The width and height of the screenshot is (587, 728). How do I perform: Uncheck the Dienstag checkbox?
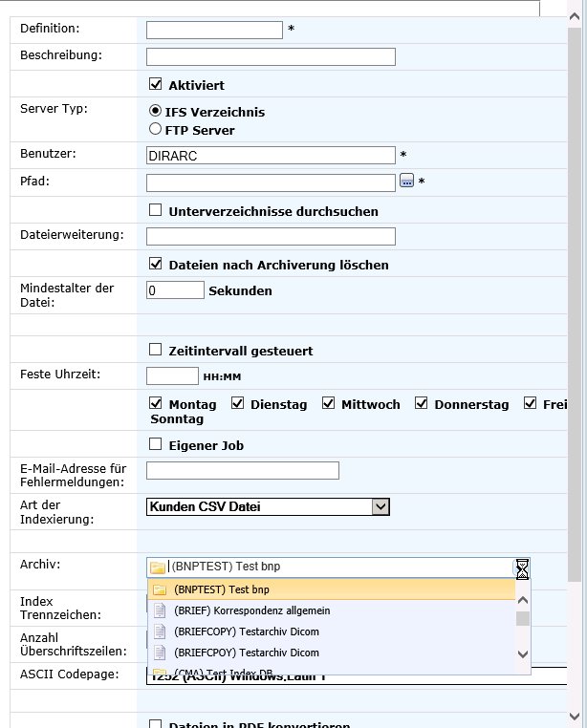click(x=237, y=403)
